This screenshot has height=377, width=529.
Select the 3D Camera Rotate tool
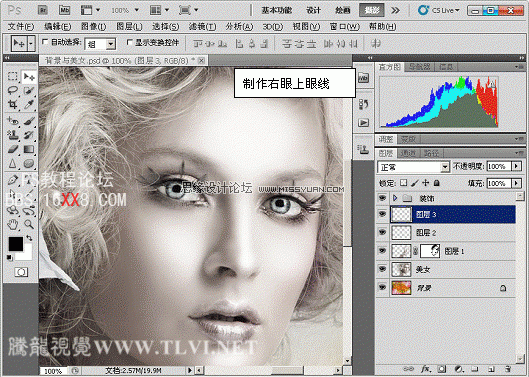(x=29, y=211)
